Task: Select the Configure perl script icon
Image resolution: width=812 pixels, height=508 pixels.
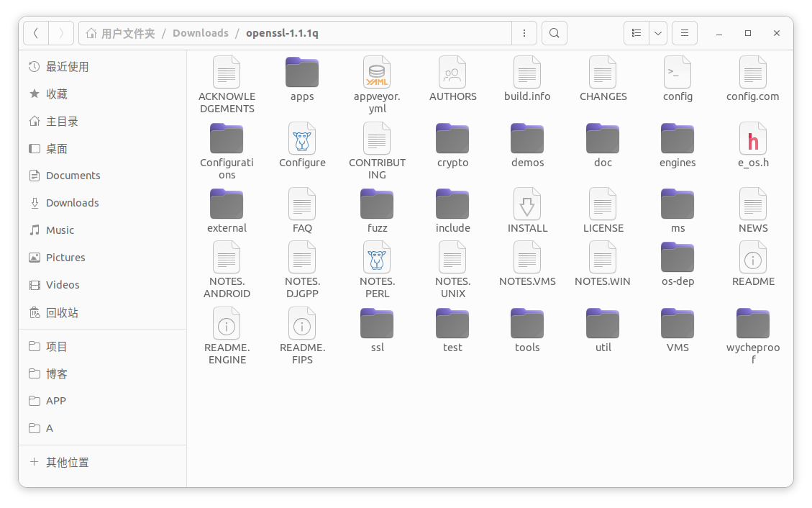Action: click(x=302, y=138)
